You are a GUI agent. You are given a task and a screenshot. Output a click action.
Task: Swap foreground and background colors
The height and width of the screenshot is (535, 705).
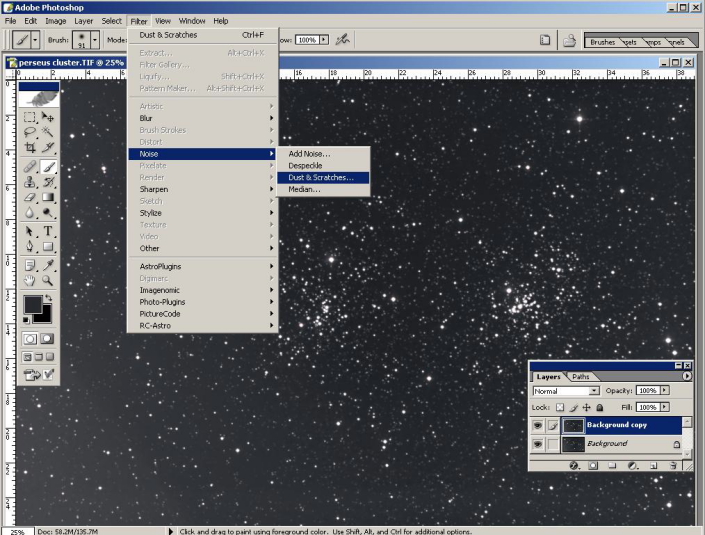coord(49,298)
